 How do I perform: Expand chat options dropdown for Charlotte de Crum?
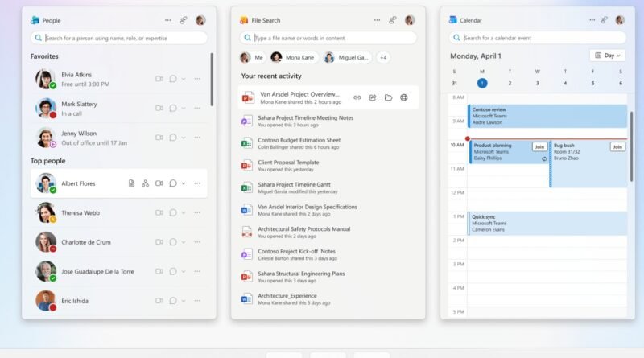[184, 242]
